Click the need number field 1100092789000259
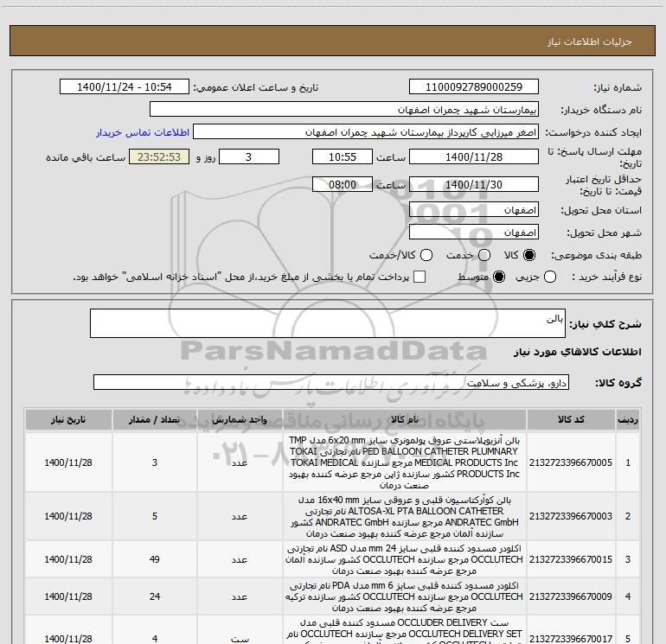The height and width of the screenshot is (644, 666). [474, 87]
